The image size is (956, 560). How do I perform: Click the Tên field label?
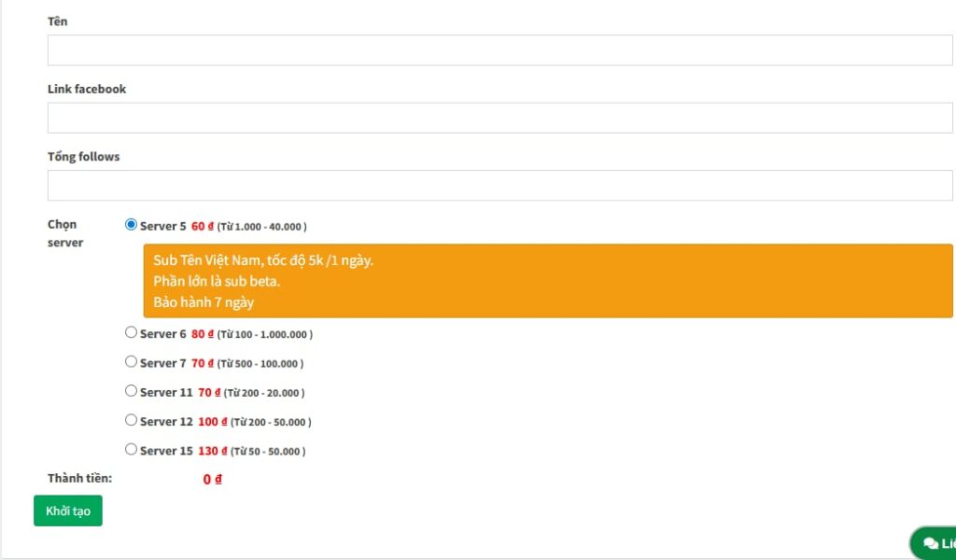pyautogui.click(x=58, y=21)
